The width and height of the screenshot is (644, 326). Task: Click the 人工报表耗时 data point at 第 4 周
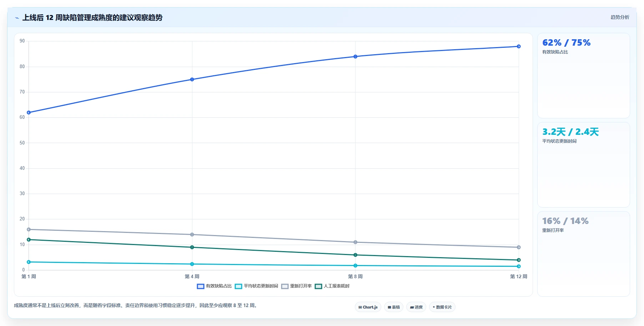pos(192,248)
